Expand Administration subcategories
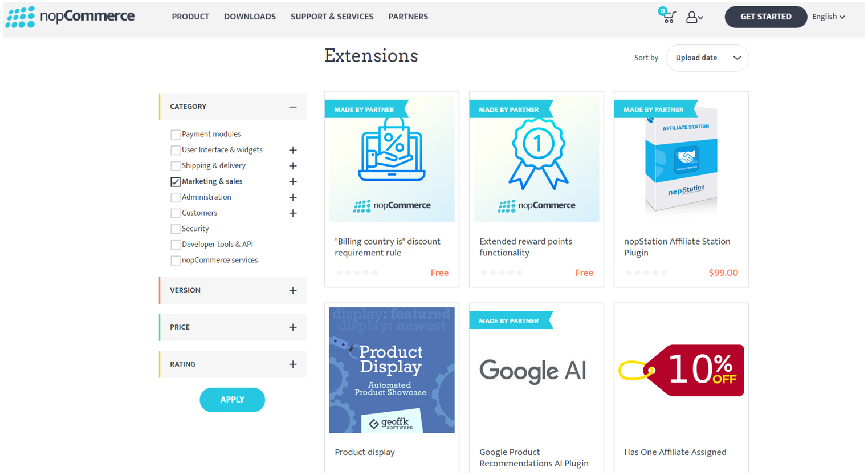 (x=293, y=197)
